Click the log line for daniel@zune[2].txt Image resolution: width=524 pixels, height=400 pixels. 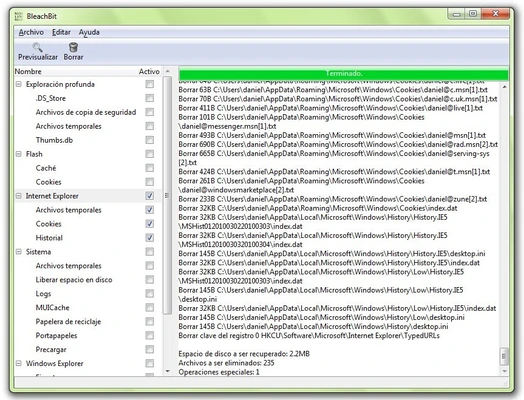(333, 199)
